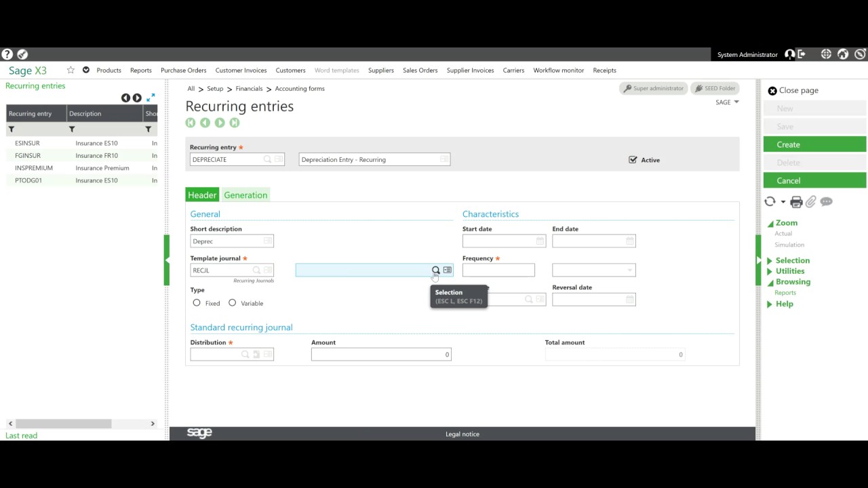Select the Fixed type radio button

pos(197,303)
